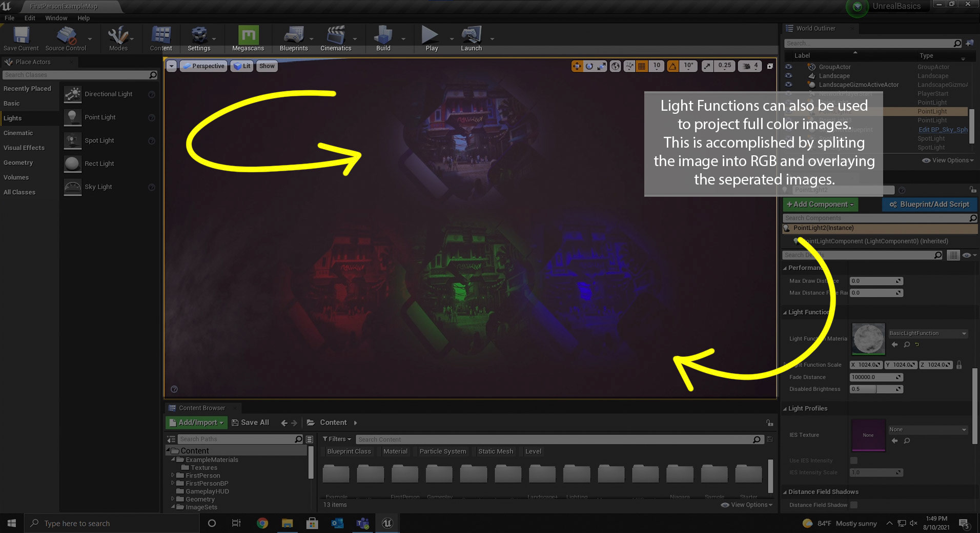The width and height of the screenshot is (980, 533).
Task: Open the Perspective view dropdown
Action: [203, 66]
